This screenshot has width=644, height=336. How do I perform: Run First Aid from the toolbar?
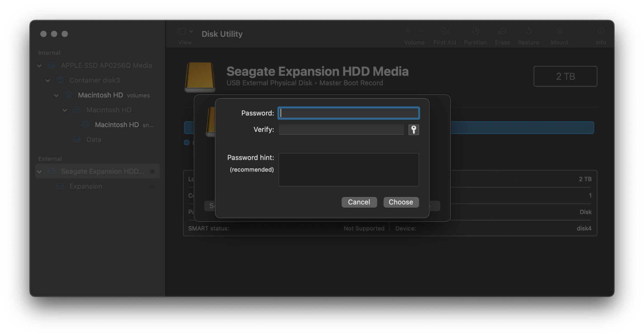pos(444,35)
